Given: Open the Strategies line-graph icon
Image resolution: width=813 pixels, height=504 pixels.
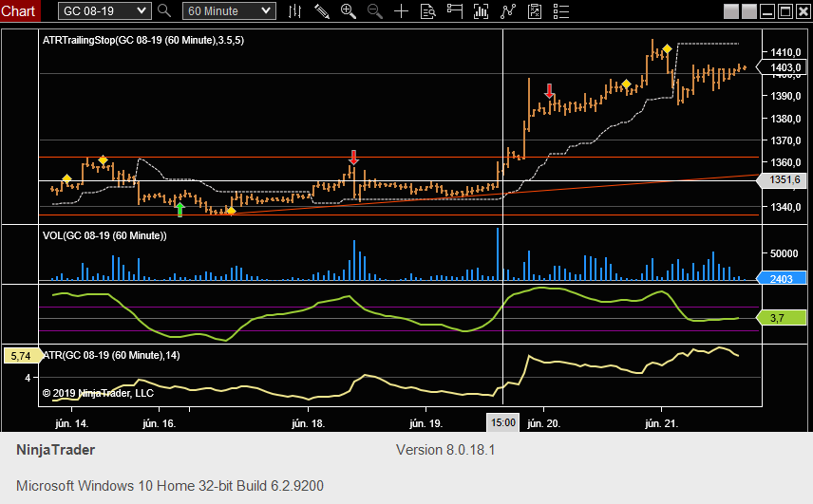Looking at the screenshot, I should (x=509, y=11).
